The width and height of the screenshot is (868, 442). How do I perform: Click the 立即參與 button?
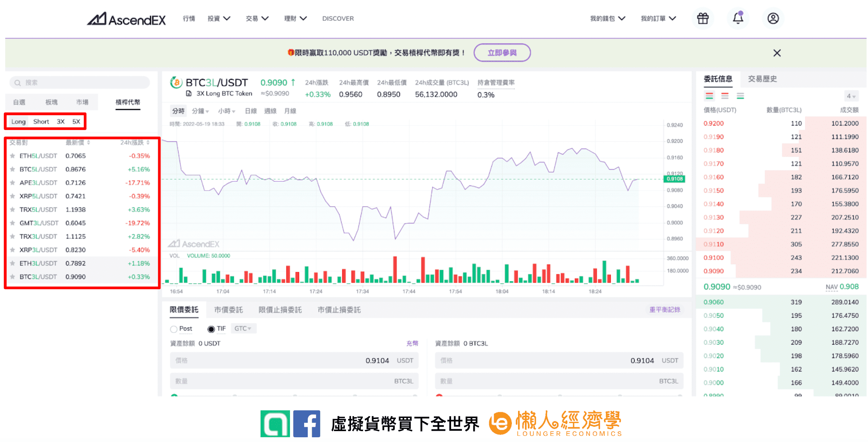[502, 53]
